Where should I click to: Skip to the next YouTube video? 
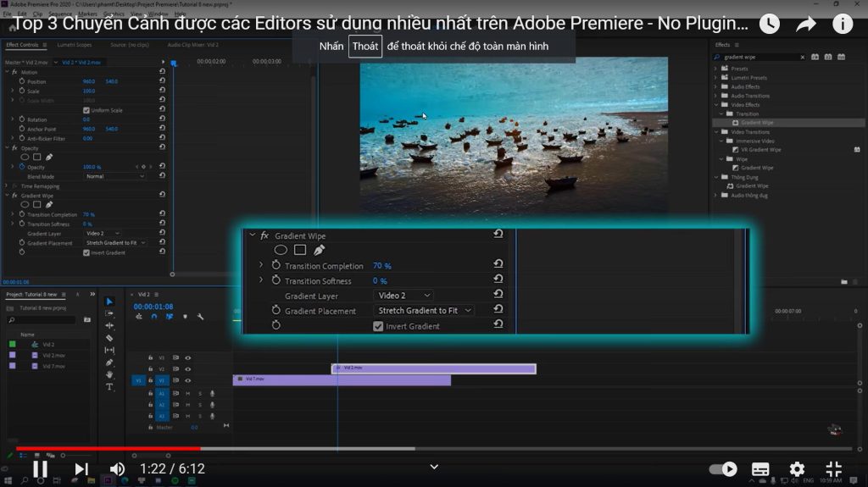pyautogui.click(x=81, y=469)
